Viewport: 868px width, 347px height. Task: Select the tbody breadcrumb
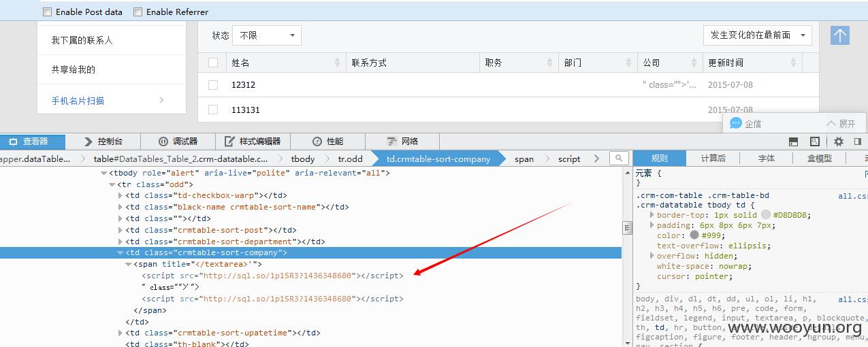[x=303, y=159]
